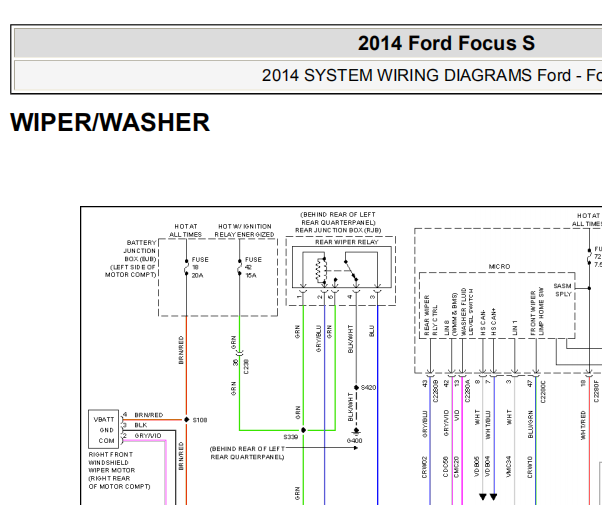The width and height of the screenshot is (602, 505).
Task: Click the "C2280C" connector label
Action: [542, 391]
